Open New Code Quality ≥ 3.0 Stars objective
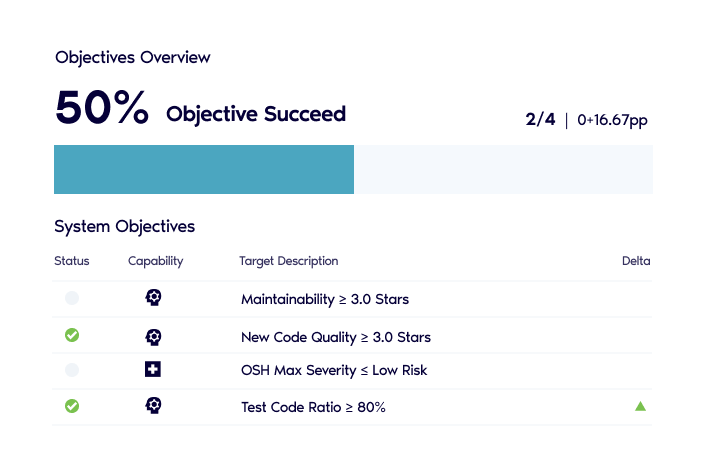Viewport: 716px width, 474px height. coord(336,337)
